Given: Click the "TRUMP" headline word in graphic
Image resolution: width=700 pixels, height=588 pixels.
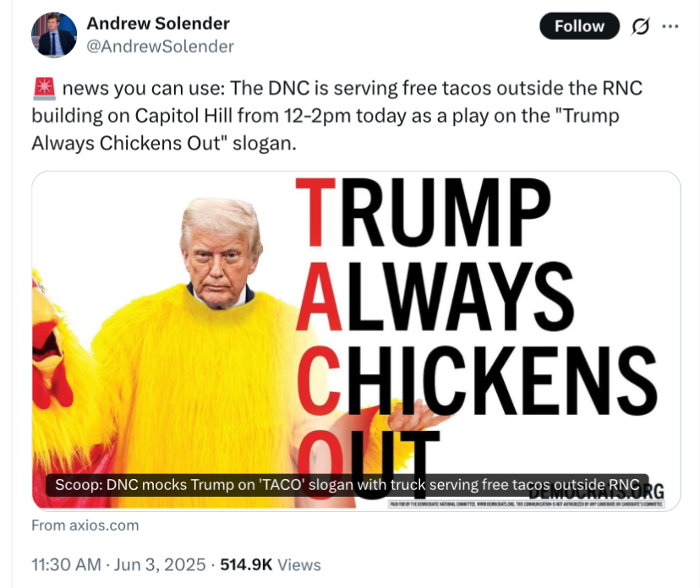Looking at the screenshot, I should coord(424,212).
